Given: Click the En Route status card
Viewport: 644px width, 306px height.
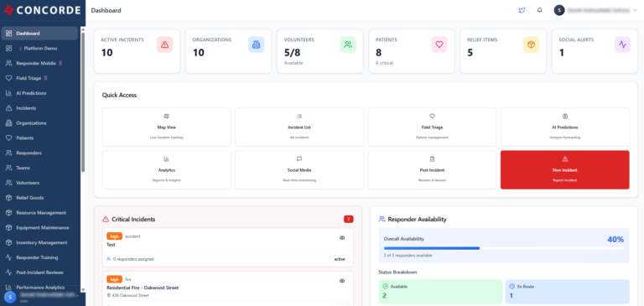Looking at the screenshot, I should click(567, 292).
